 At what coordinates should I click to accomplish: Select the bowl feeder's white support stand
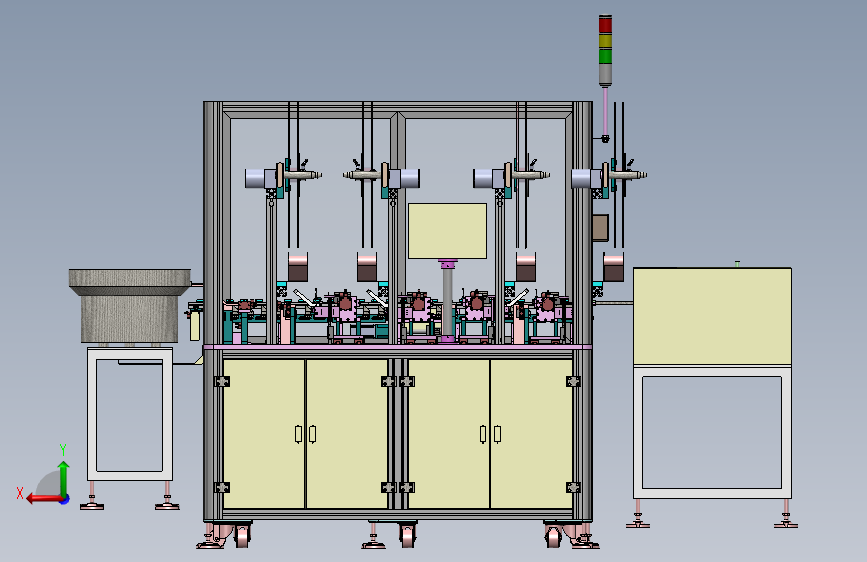point(130,414)
